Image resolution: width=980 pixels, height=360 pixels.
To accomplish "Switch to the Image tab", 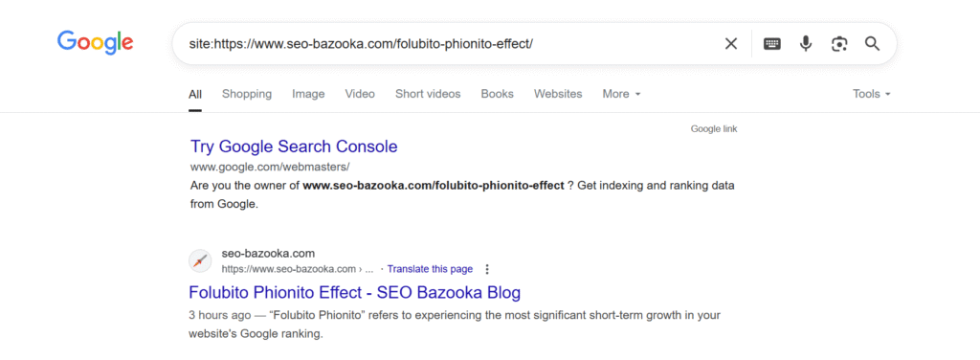I will [308, 94].
